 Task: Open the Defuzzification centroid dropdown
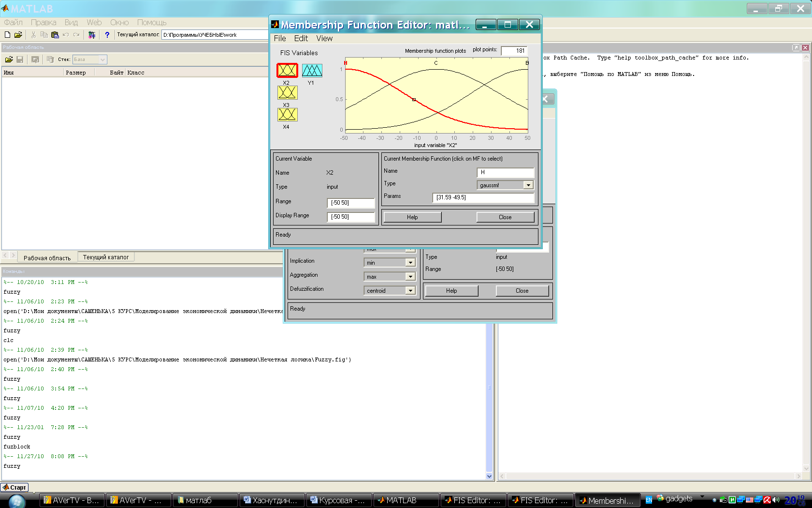[410, 291]
